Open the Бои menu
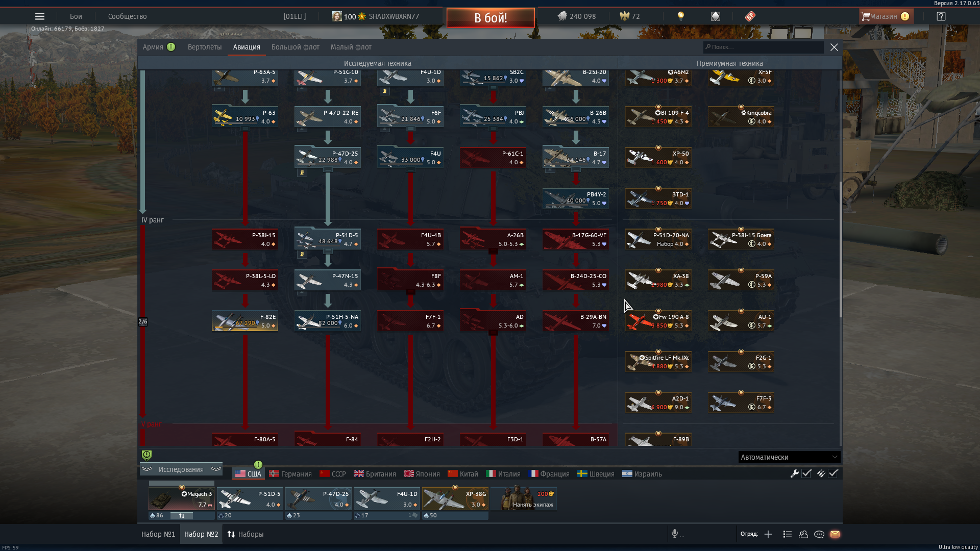The height and width of the screenshot is (551, 980). coord(76,16)
